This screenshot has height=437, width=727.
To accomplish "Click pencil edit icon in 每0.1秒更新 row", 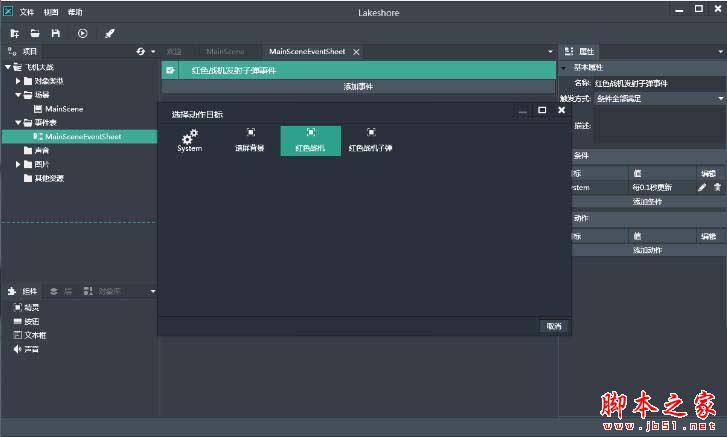I will tap(702, 187).
